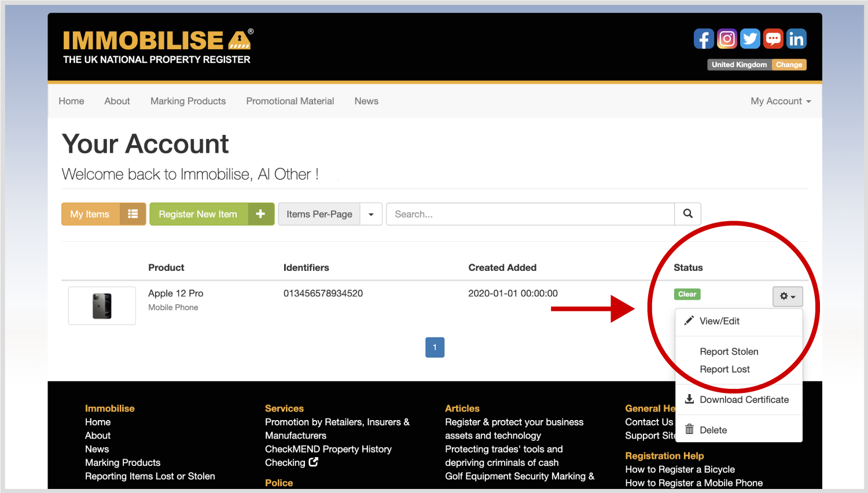The image size is (868, 493).
Task: Choose Download Certificate from the menu
Action: click(x=744, y=400)
